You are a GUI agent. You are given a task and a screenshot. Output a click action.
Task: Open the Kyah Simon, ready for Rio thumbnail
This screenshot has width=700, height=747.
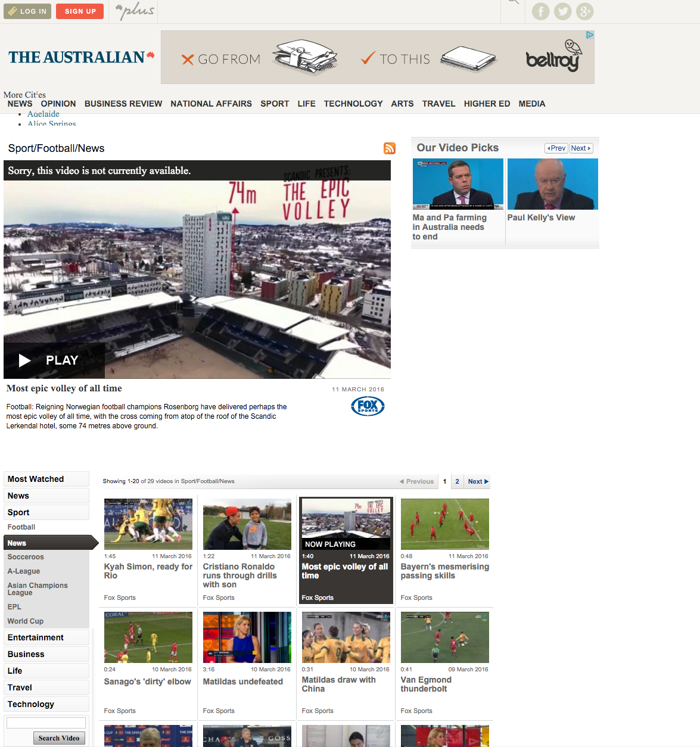click(148, 524)
